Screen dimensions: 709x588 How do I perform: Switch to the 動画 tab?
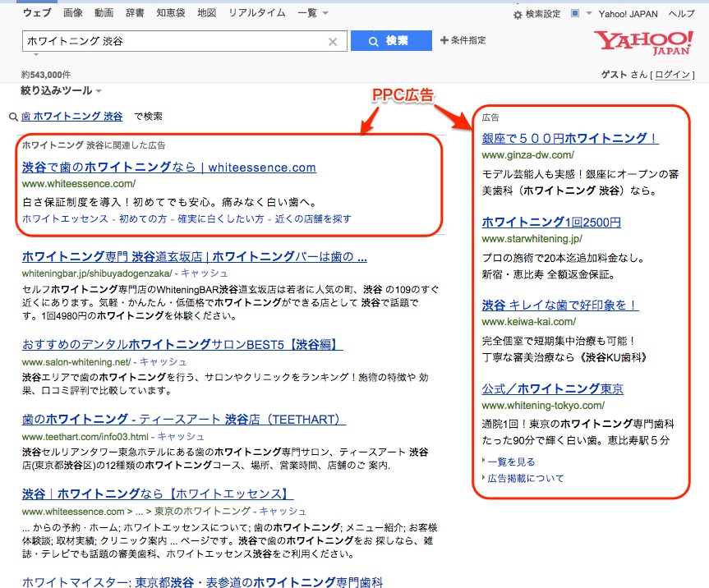(x=104, y=12)
